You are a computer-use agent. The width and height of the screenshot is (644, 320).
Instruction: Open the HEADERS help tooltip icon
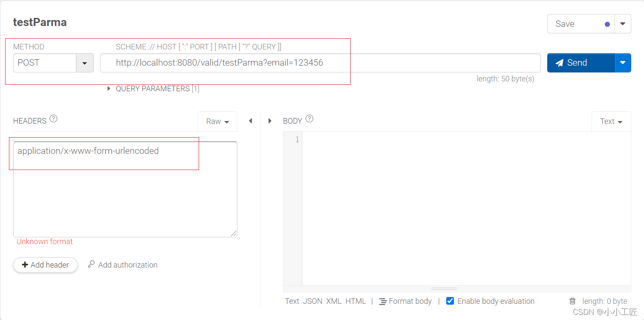click(53, 119)
